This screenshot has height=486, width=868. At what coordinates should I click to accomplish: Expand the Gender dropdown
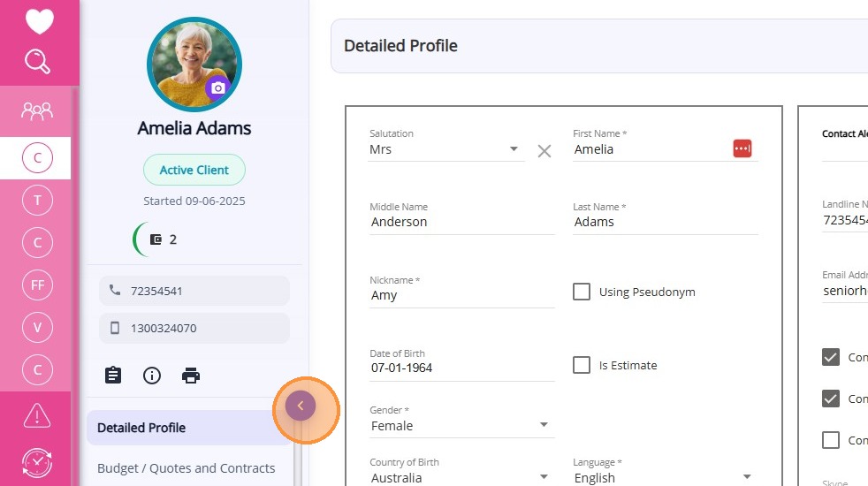[x=544, y=425]
